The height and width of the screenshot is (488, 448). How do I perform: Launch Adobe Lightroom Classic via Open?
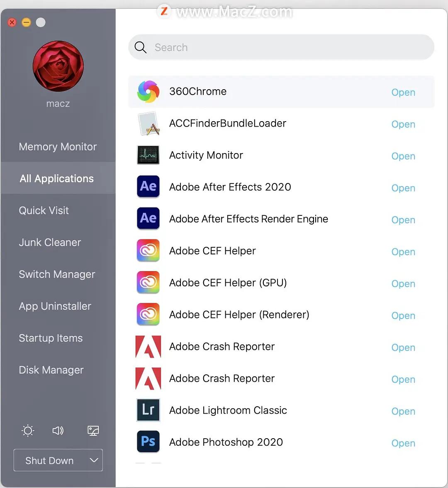coord(403,411)
